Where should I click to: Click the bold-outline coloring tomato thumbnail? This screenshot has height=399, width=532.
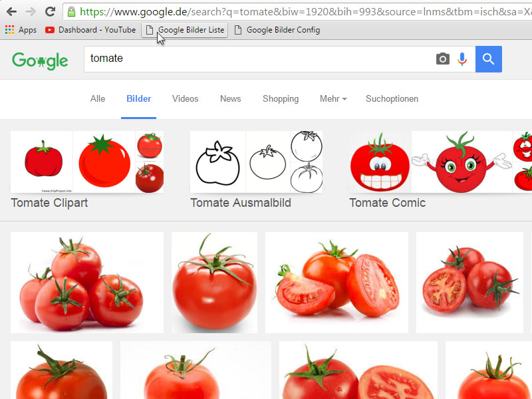pyautogui.click(x=218, y=162)
